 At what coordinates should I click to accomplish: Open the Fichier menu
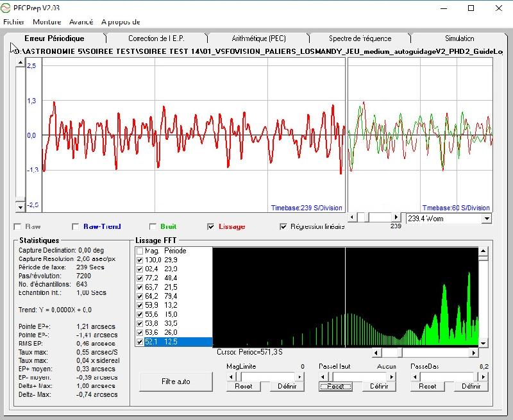pos(13,22)
